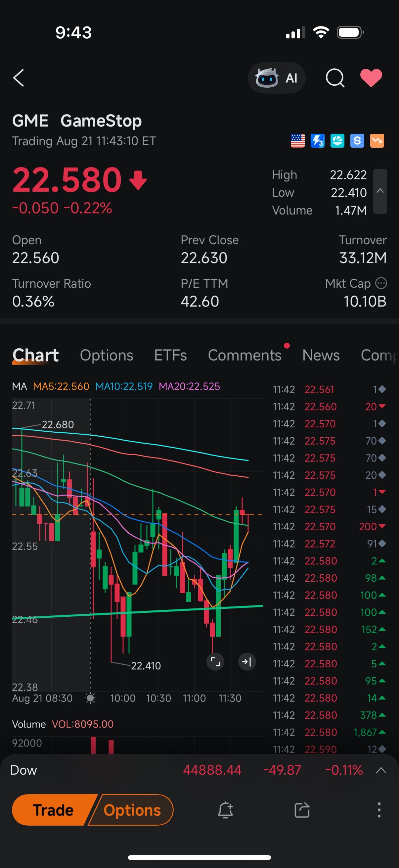This screenshot has width=399, height=868.
Task: Open the ETFs tab
Action: tap(170, 355)
